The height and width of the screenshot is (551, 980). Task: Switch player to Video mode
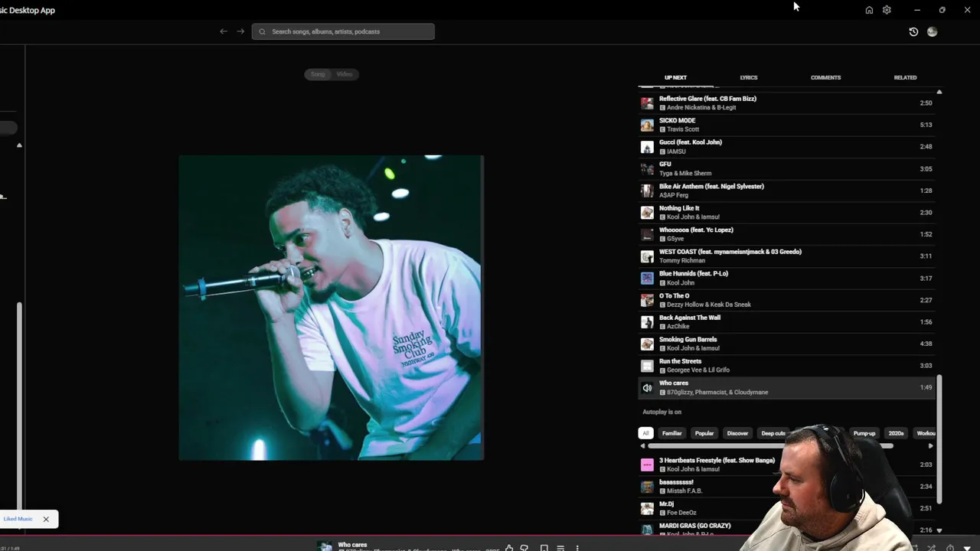(x=345, y=74)
